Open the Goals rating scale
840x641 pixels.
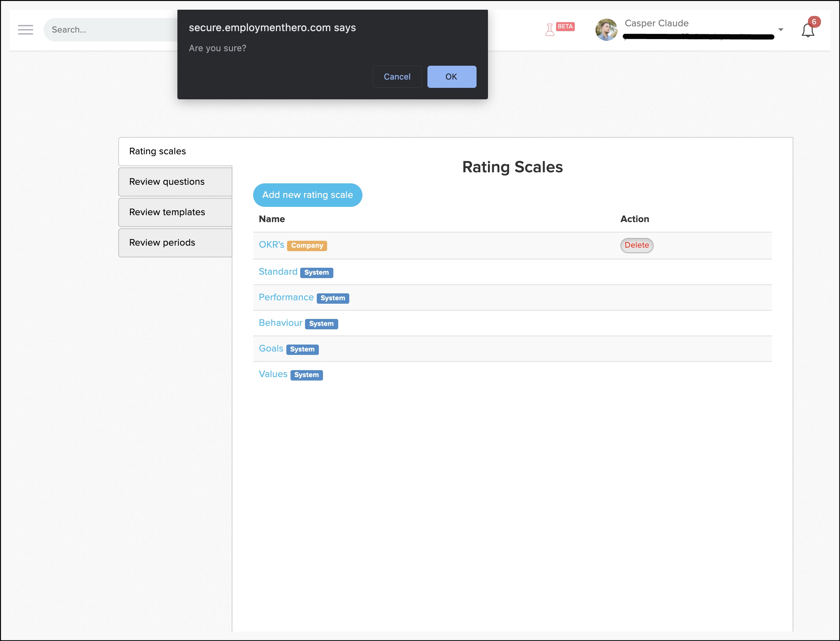tap(270, 348)
